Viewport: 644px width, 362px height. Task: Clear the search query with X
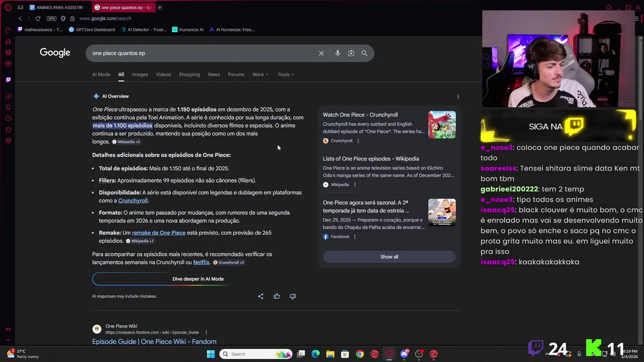point(321,53)
